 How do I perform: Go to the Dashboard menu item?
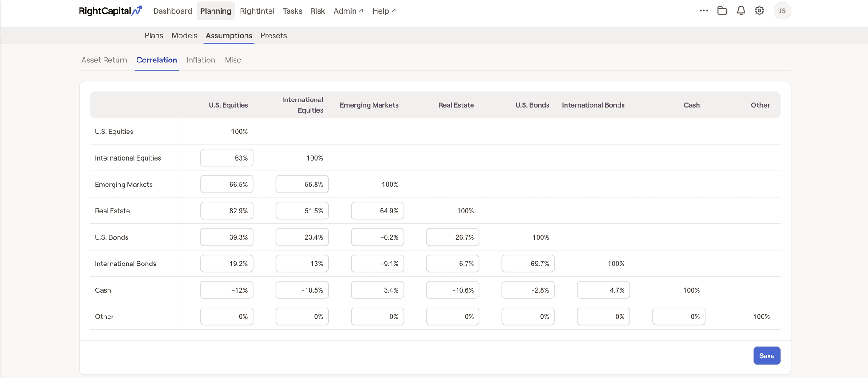tap(173, 11)
